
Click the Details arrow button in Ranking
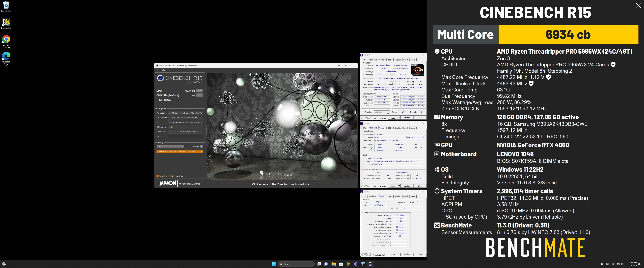point(201,146)
